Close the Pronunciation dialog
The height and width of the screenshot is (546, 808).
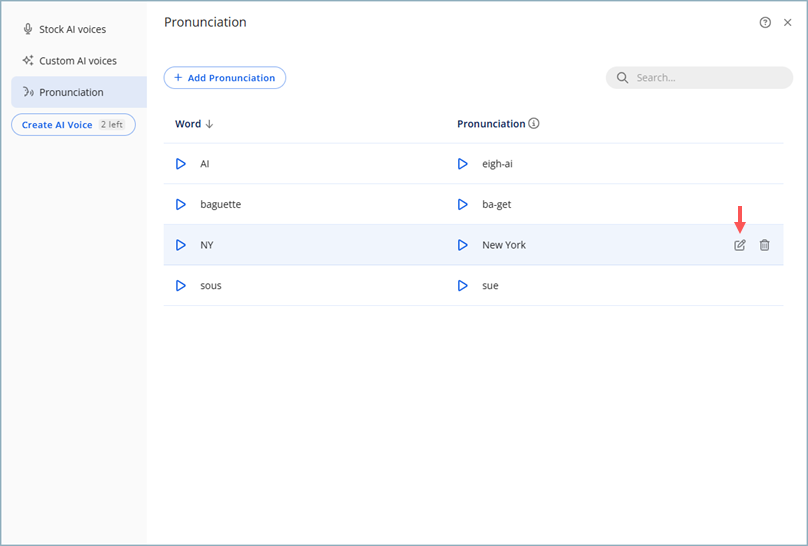click(x=788, y=22)
